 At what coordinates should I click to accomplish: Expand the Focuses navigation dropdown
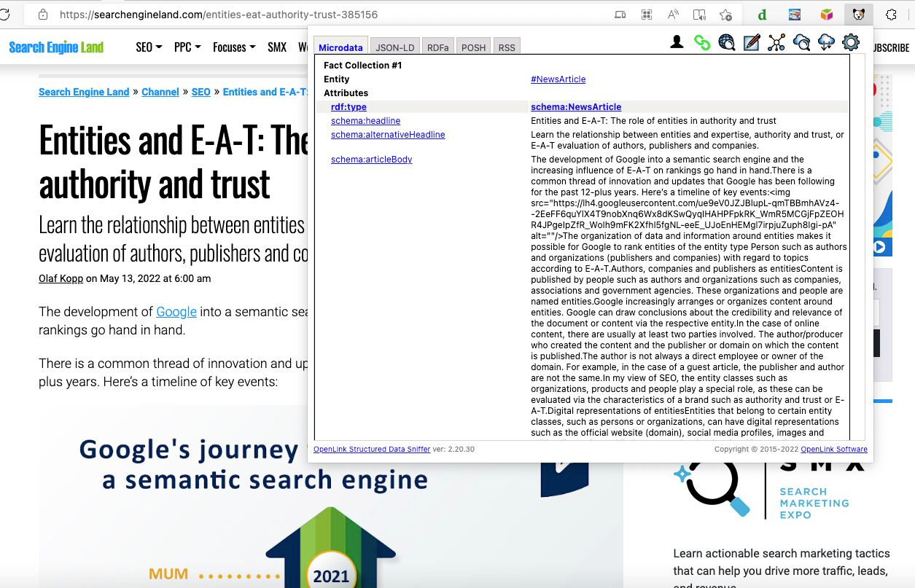pos(234,47)
